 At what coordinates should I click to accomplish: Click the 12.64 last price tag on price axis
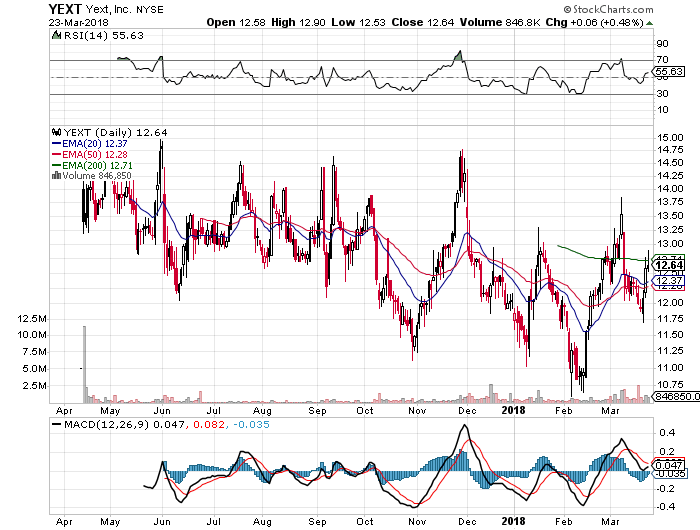click(x=668, y=265)
